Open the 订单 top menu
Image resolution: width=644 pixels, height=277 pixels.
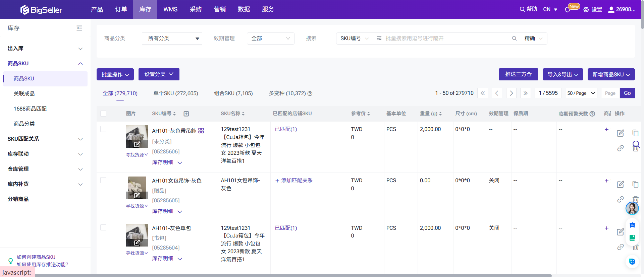click(121, 9)
